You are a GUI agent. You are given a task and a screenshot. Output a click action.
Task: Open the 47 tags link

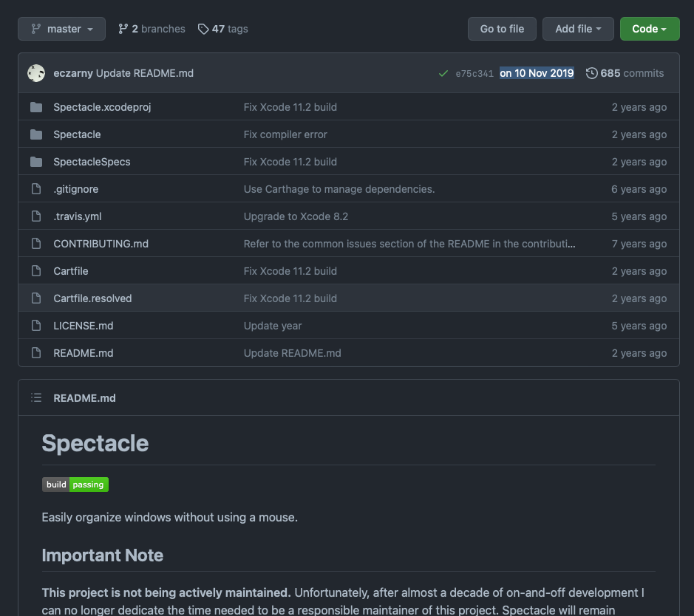tap(222, 29)
